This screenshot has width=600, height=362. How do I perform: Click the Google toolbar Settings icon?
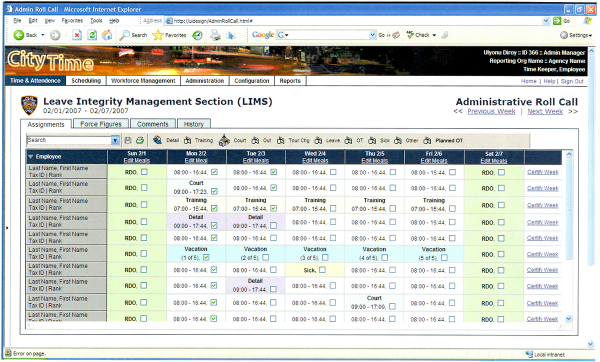click(x=564, y=35)
